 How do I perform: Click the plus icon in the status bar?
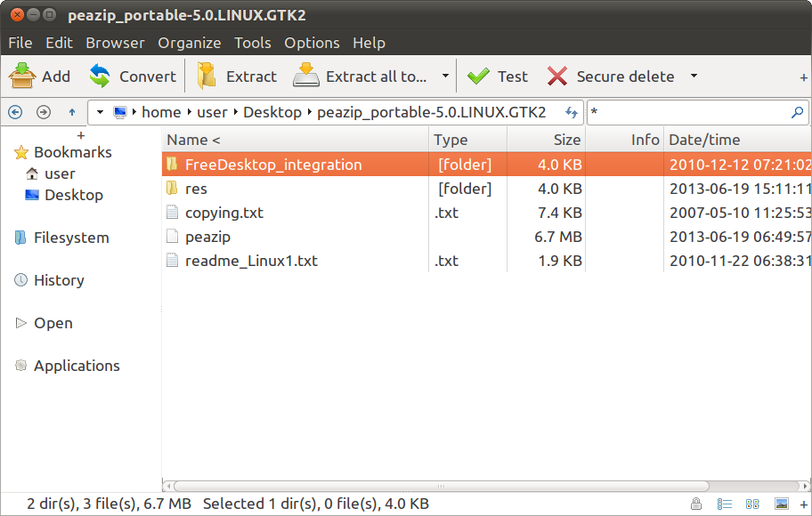click(804, 504)
